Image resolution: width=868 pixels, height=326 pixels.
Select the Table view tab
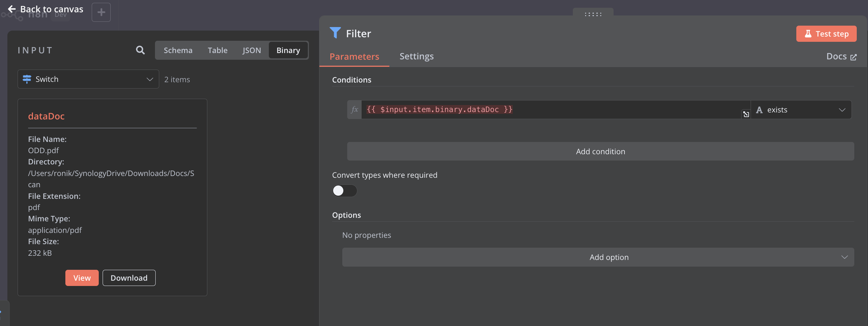tap(218, 50)
